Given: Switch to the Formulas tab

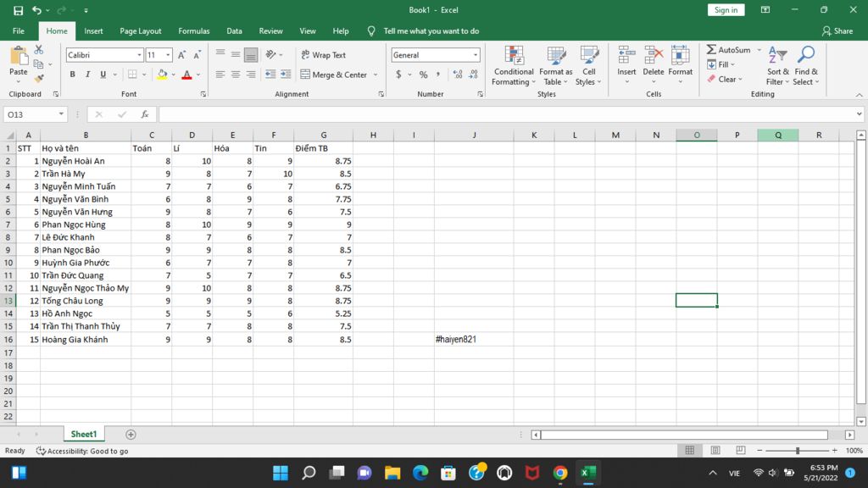Looking at the screenshot, I should click(194, 31).
